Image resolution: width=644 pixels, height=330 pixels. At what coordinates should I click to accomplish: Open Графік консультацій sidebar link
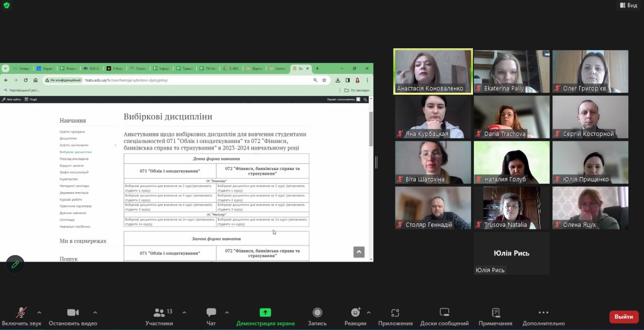74,173
